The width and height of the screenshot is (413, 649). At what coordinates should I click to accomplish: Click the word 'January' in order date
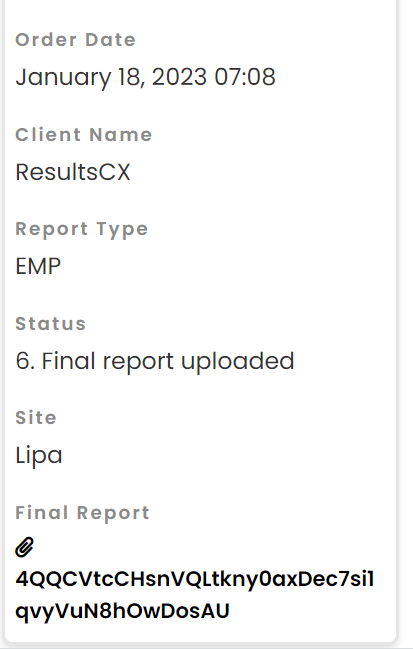pyautogui.click(x=63, y=78)
